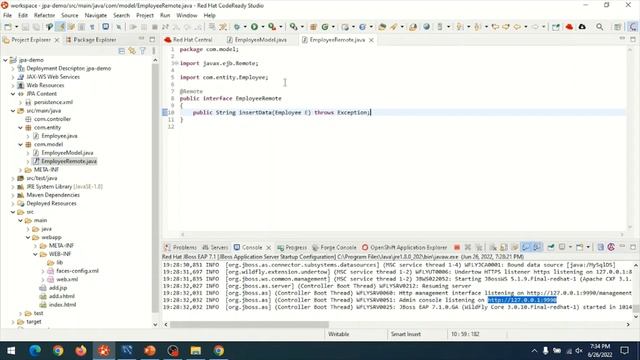Select persistence.xml in the tree
The height and width of the screenshot is (360, 640).
(x=53, y=102)
